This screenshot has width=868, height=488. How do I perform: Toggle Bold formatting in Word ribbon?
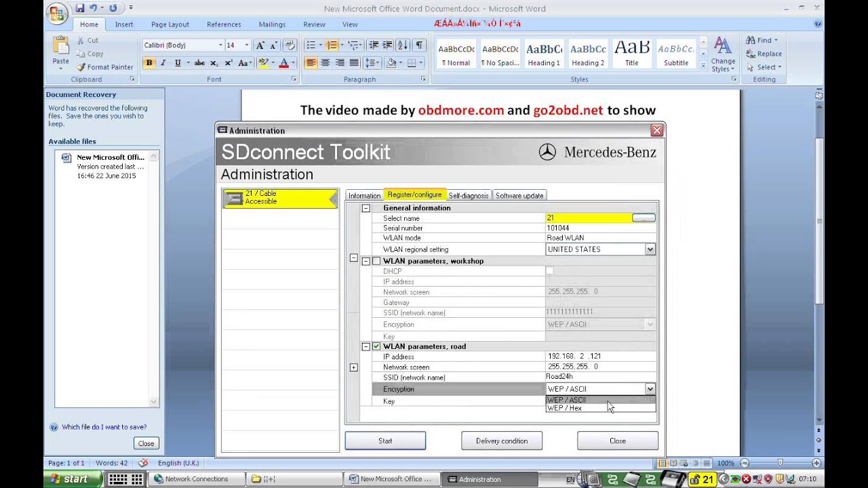149,63
